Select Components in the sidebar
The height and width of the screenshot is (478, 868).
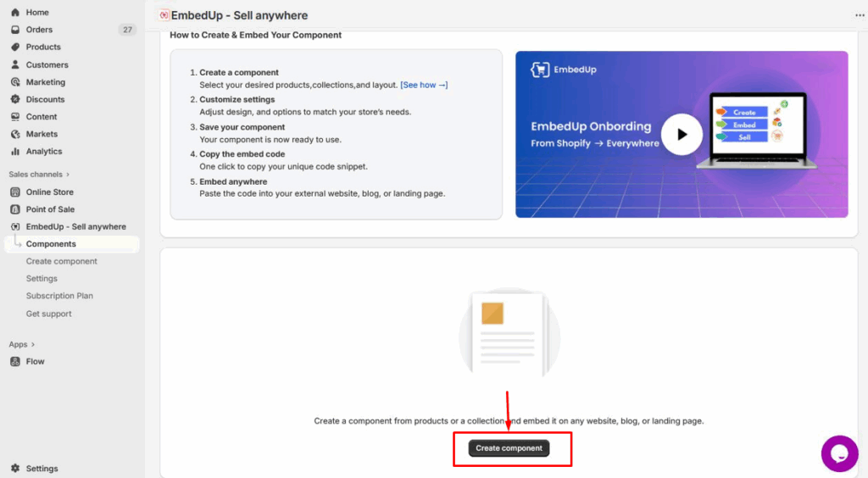point(51,244)
